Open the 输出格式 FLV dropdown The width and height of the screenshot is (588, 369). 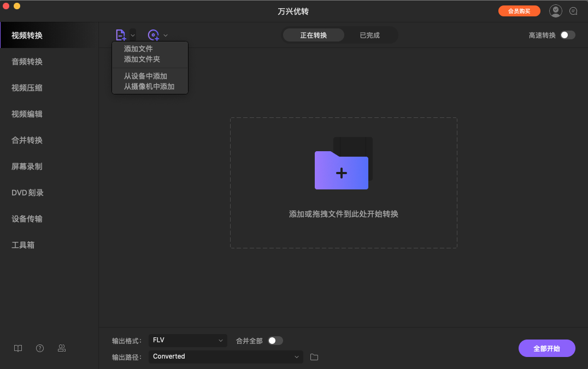(187, 340)
